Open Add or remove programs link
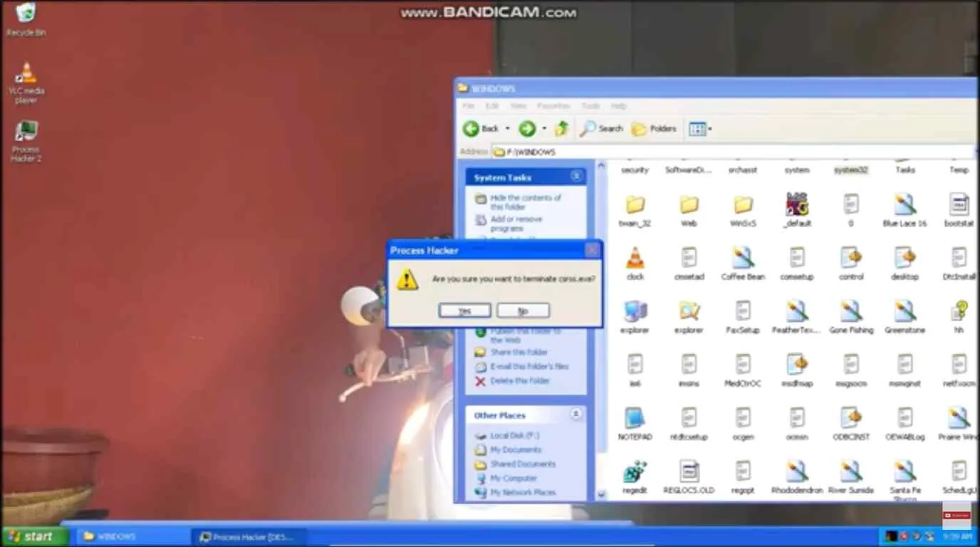The width and height of the screenshot is (980, 547). [516, 224]
